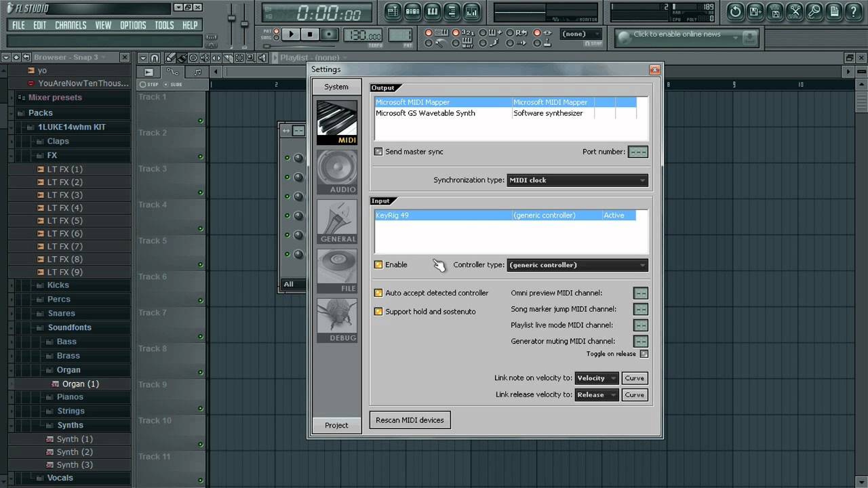The image size is (868, 488).
Task: Select the pencil draw tool in Playlist
Action: pyautogui.click(x=172, y=58)
